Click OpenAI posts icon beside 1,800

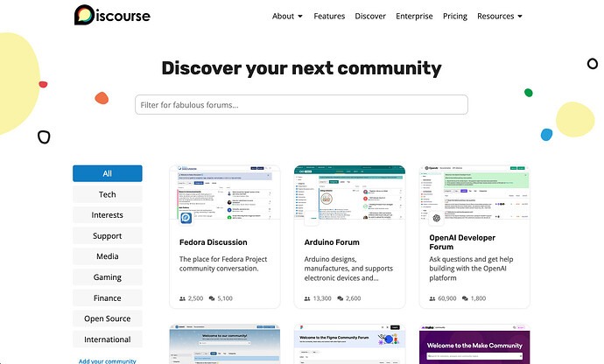pos(465,298)
